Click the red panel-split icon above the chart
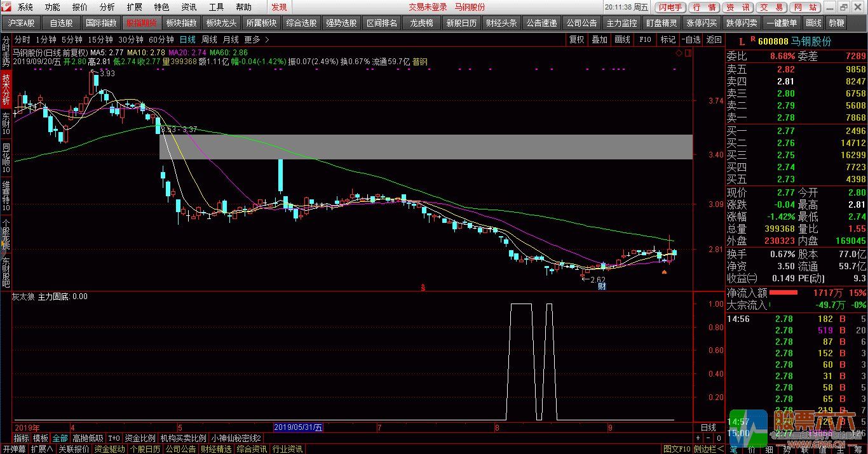This screenshot has width=868, height=454. [x=688, y=53]
